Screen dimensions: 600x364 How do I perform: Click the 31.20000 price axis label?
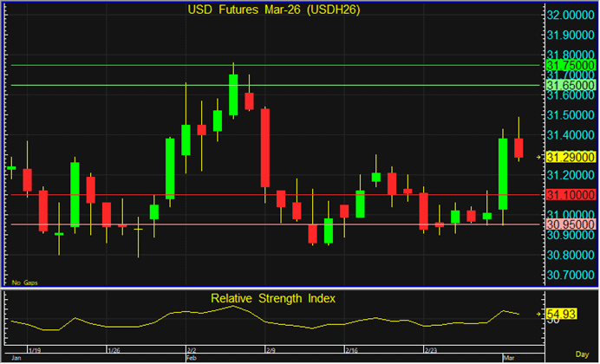pos(571,175)
